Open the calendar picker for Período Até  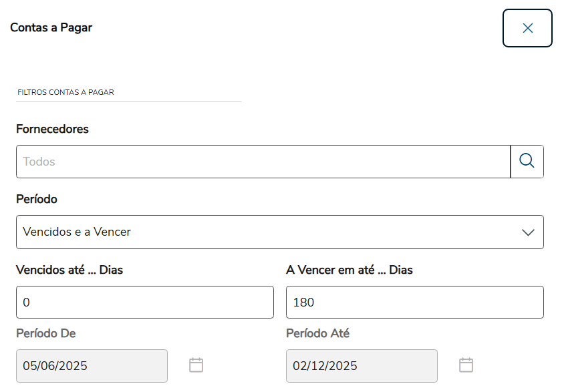point(466,365)
